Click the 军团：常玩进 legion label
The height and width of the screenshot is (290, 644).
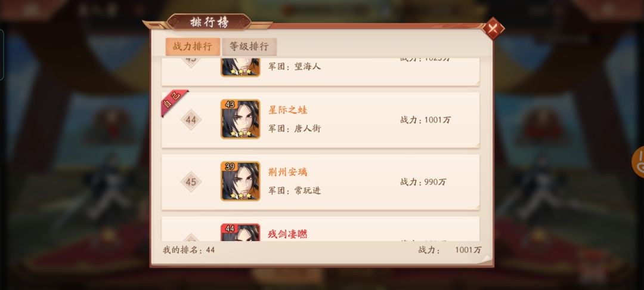coord(295,190)
